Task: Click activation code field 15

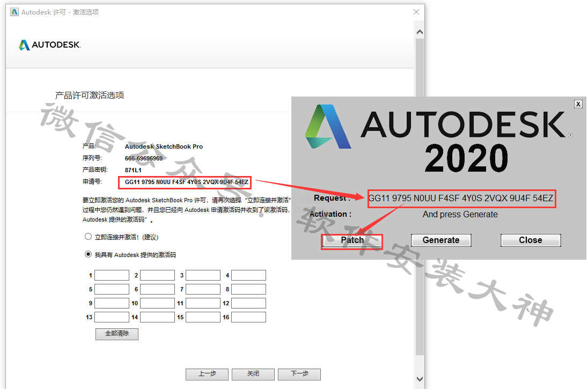Action: 203,317
